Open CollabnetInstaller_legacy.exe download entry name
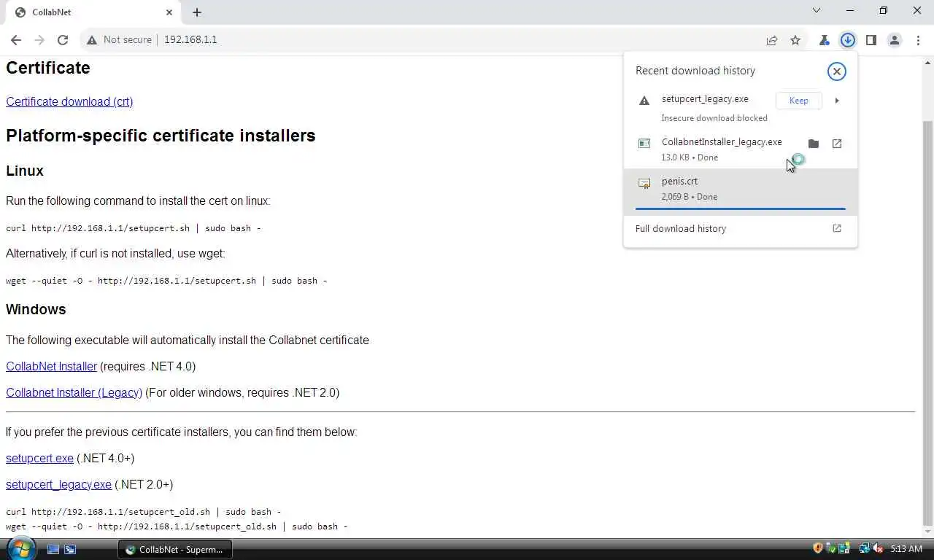934x560 pixels. (722, 142)
